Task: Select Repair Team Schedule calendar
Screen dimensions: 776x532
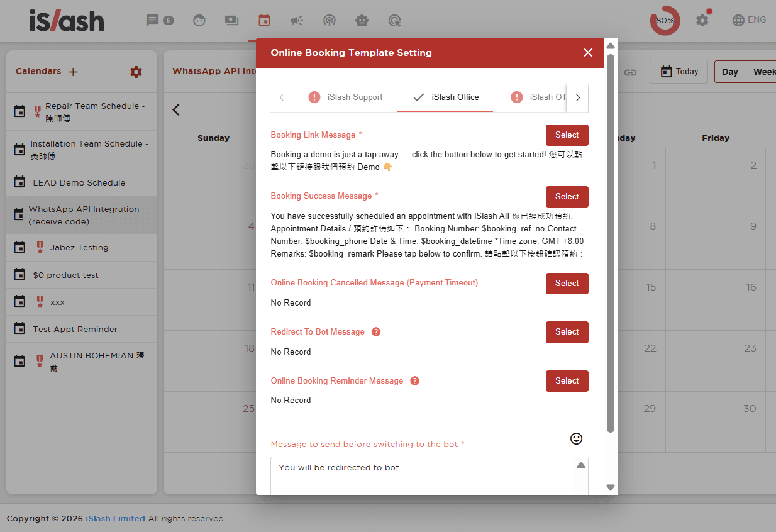Action: [x=82, y=112]
